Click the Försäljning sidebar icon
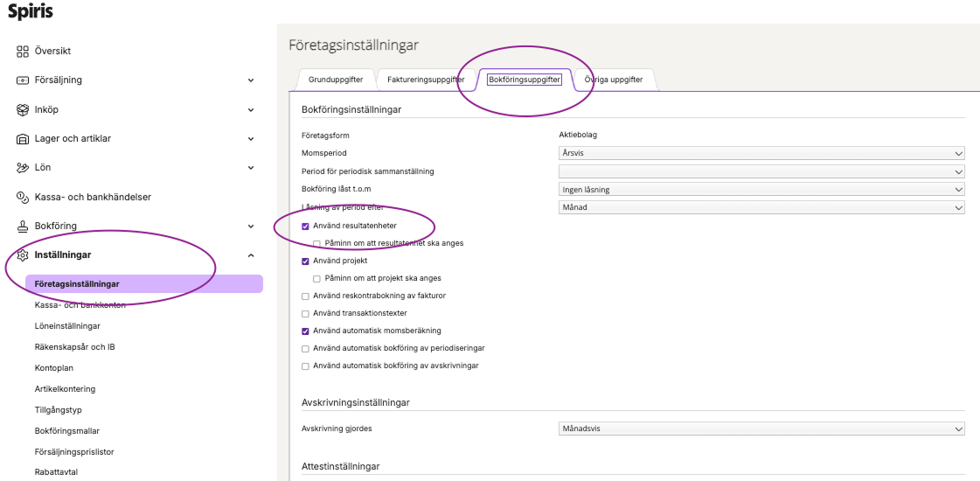This screenshot has width=980, height=481. [x=23, y=80]
